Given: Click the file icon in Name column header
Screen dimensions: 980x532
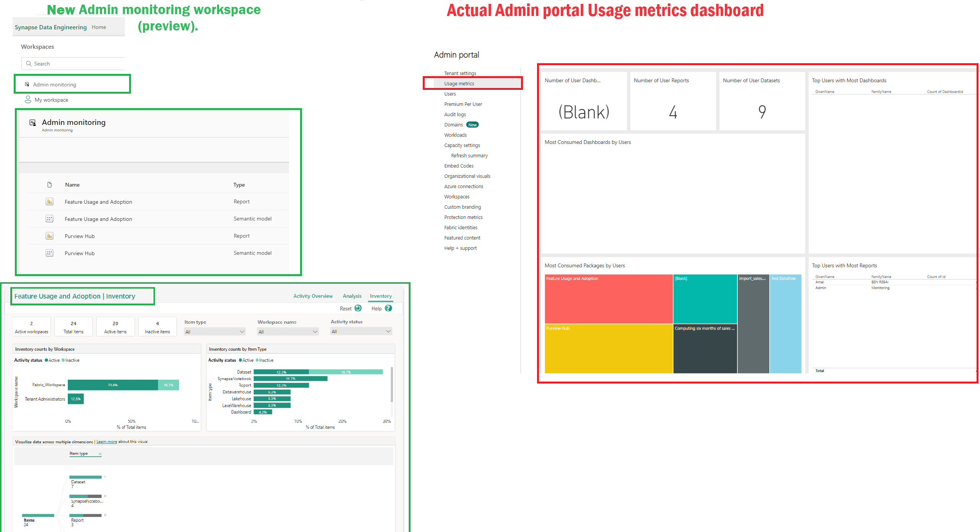Looking at the screenshot, I should (50, 185).
